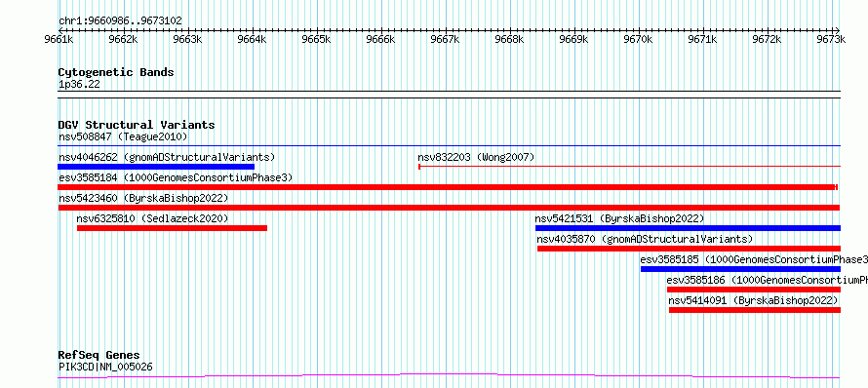Image resolution: width=868 pixels, height=388 pixels.
Task: Click the 9662k ruler position
Action: point(123,39)
